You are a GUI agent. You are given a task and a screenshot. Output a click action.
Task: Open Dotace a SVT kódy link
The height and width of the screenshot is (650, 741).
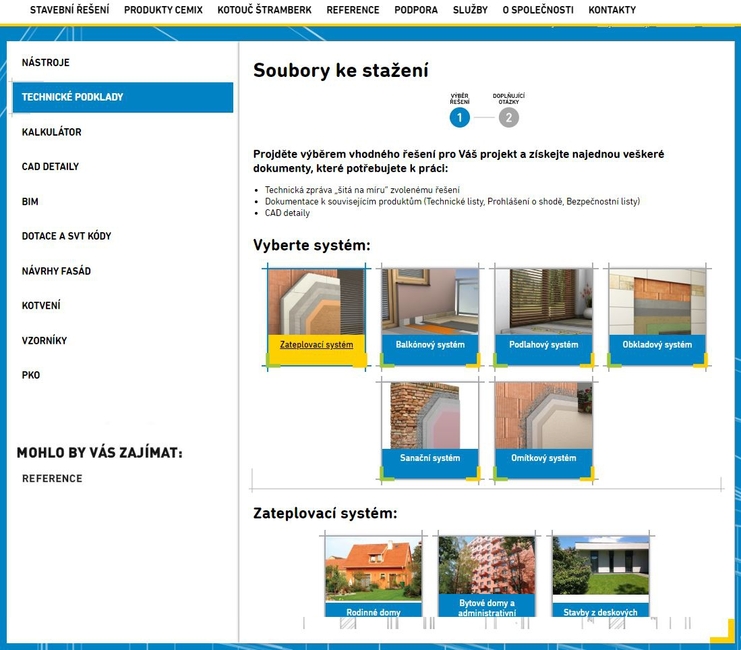pyautogui.click(x=66, y=236)
